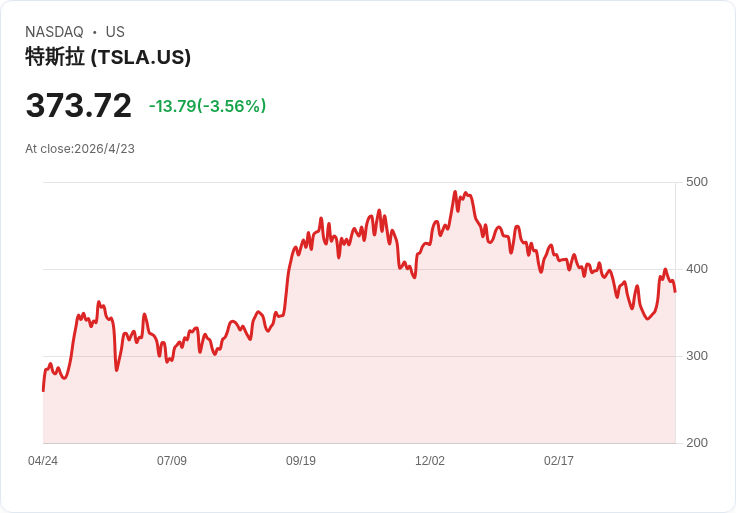Select the 12/02 date on x-axis
736x513 pixels.
coord(430,461)
